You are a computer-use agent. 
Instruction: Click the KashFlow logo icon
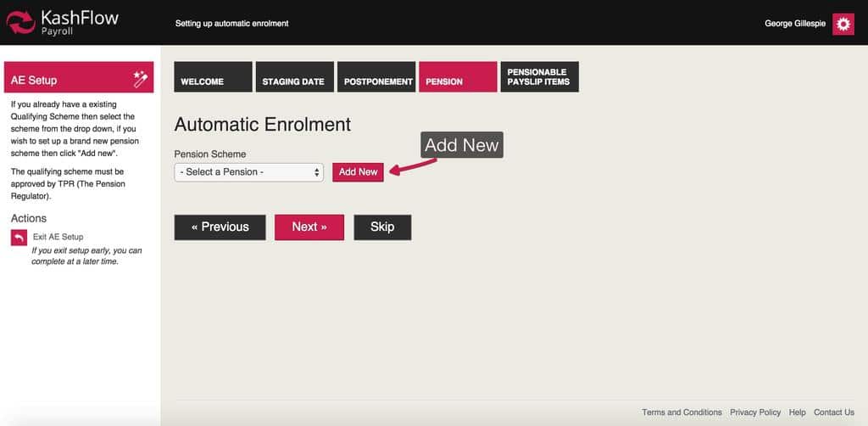[19, 23]
